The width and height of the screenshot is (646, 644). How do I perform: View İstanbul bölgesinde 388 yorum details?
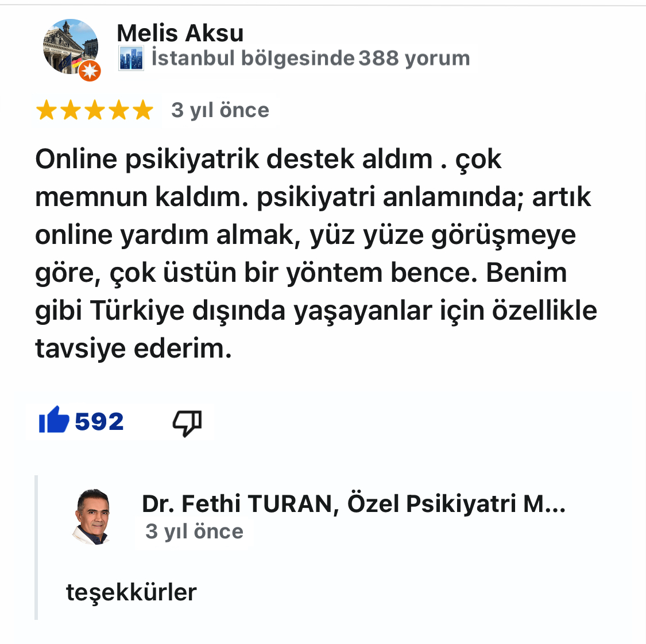311,58
